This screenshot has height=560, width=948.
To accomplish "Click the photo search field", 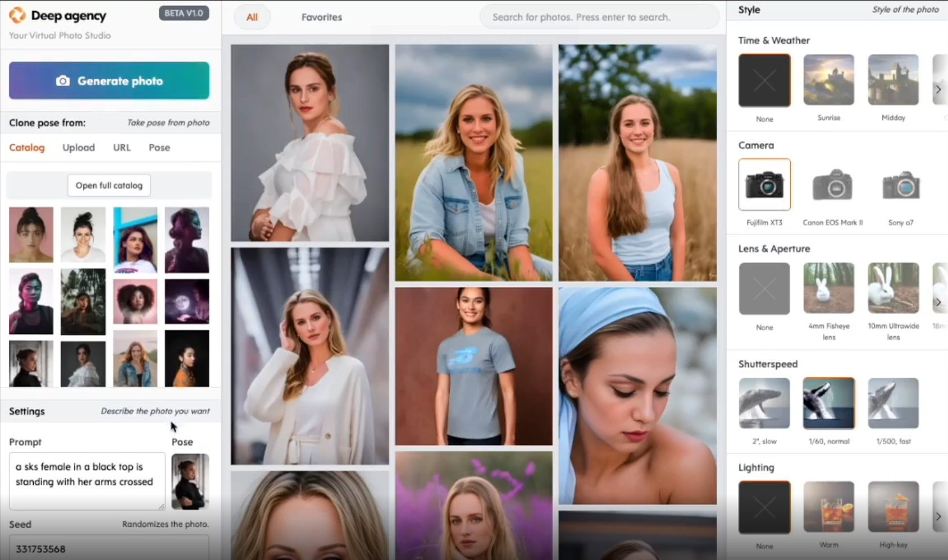I will tap(598, 17).
